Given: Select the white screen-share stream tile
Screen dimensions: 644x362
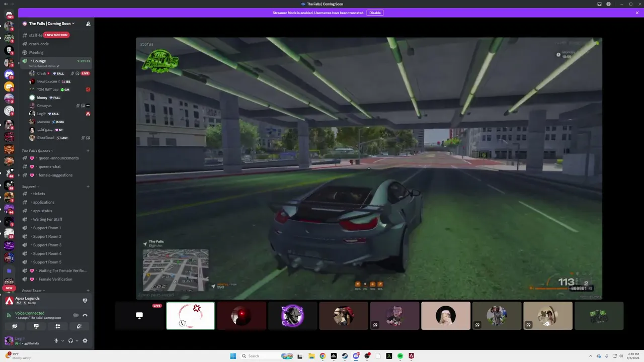Looking at the screenshot, I should point(139,316).
